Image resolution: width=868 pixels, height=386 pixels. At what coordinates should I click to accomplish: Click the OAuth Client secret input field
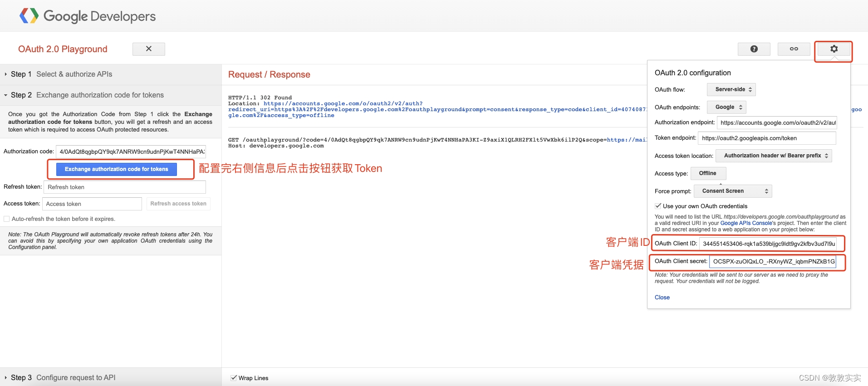(773, 262)
